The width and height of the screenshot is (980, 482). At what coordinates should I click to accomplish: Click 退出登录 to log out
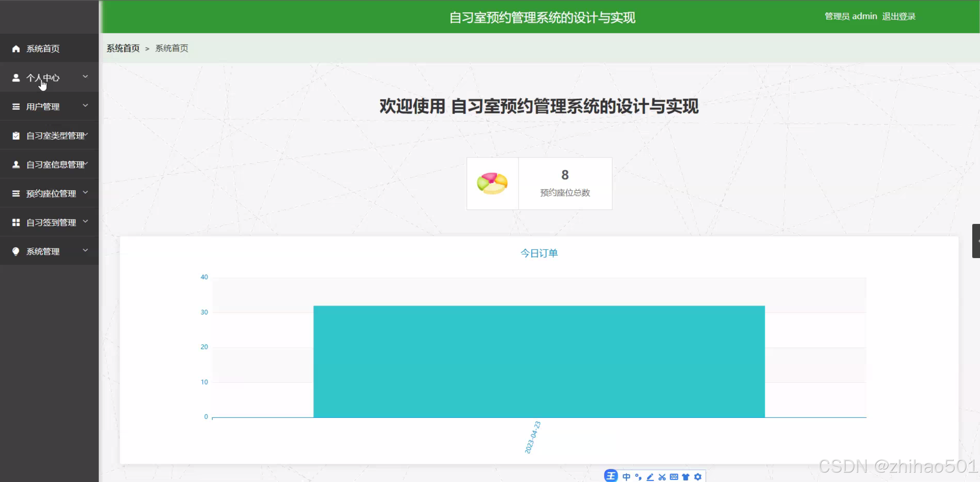click(899, 16)
